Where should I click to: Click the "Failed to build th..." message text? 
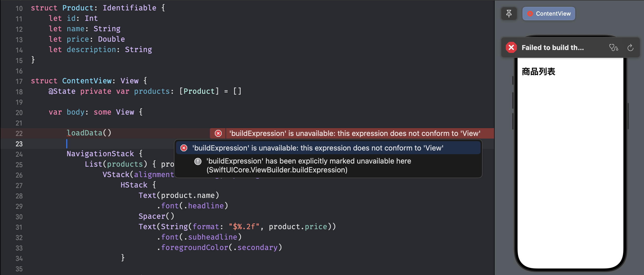coord(552,48)
